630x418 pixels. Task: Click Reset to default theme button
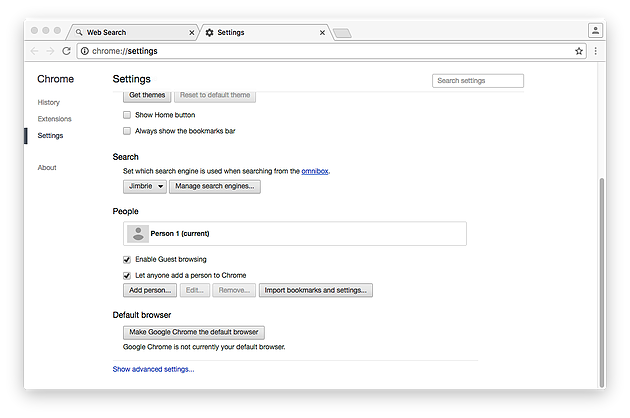point(215,96)
